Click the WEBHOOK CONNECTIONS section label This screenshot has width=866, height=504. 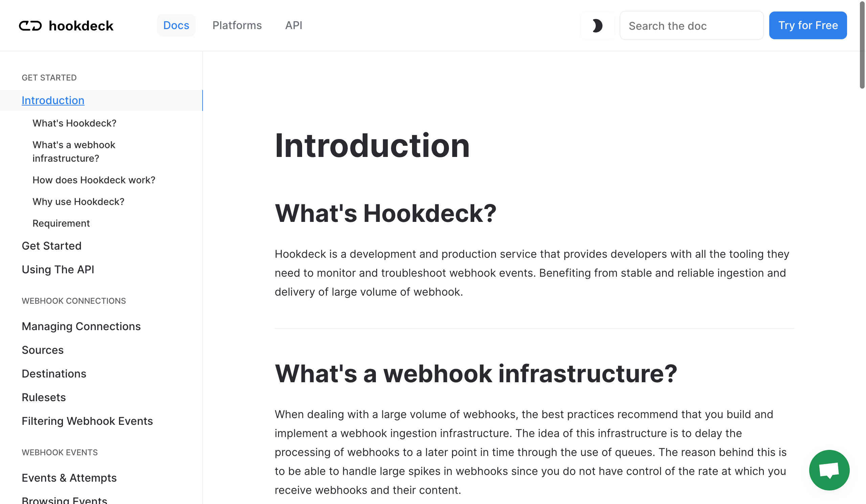pyautogui.click(x=74, y=301)
